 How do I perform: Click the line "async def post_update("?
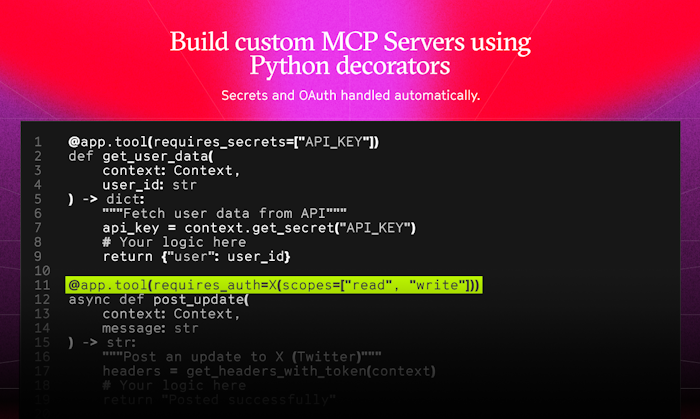tap(158, 299)
